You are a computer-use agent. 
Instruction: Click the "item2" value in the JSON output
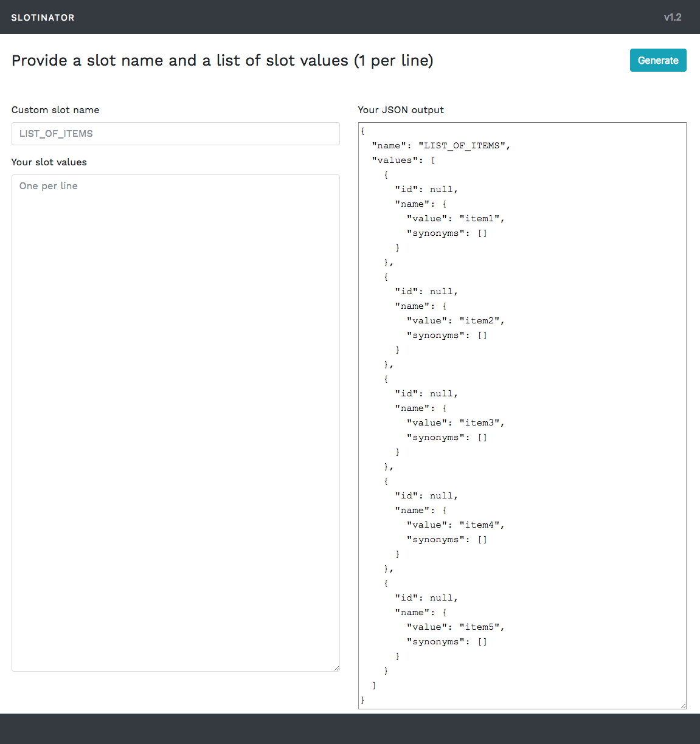[x=481, y=321]
